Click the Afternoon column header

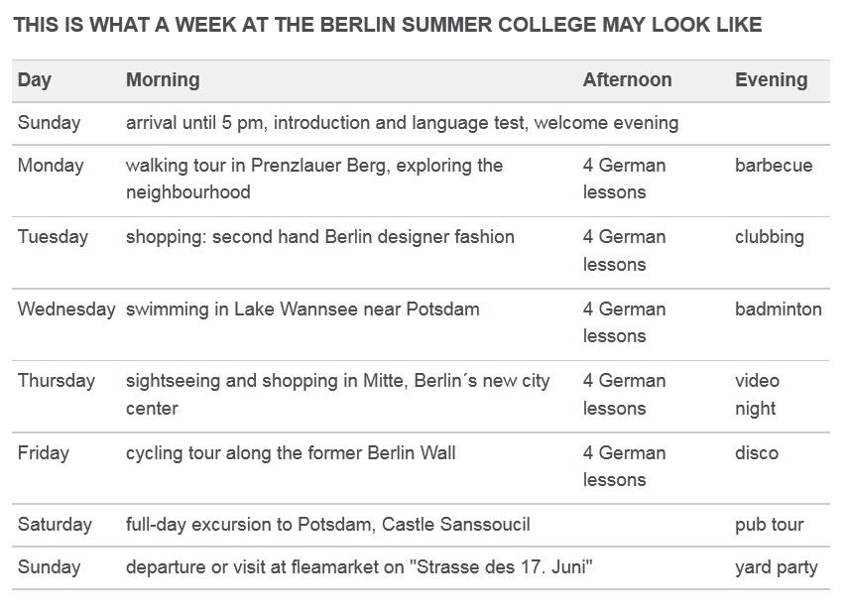coord(628,80)
